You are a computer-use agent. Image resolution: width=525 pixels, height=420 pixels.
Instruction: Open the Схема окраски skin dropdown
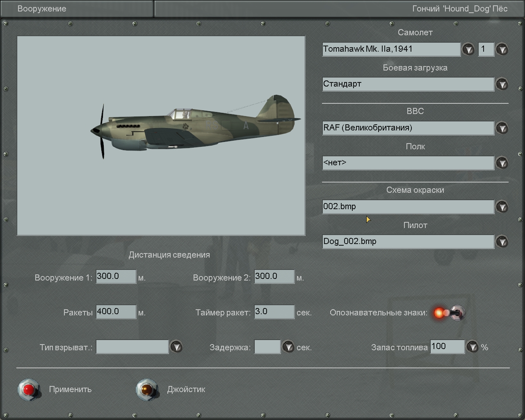coord(502,207)
